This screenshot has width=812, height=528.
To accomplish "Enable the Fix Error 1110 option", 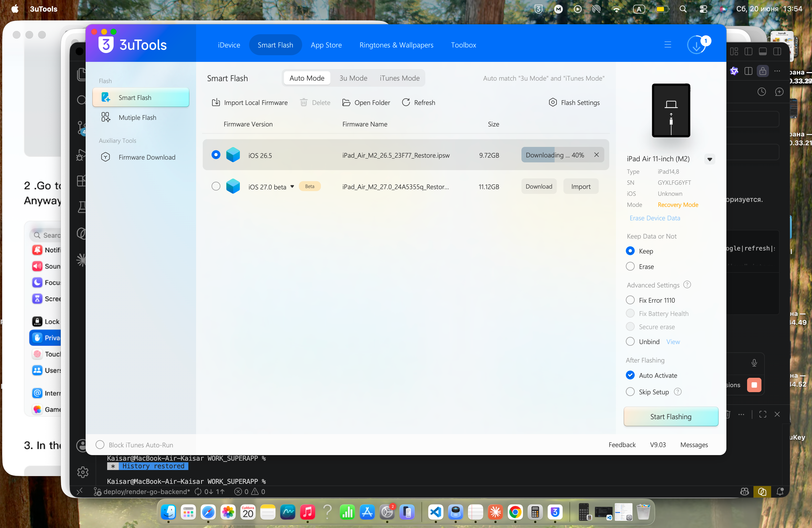I will coord(630,300).
